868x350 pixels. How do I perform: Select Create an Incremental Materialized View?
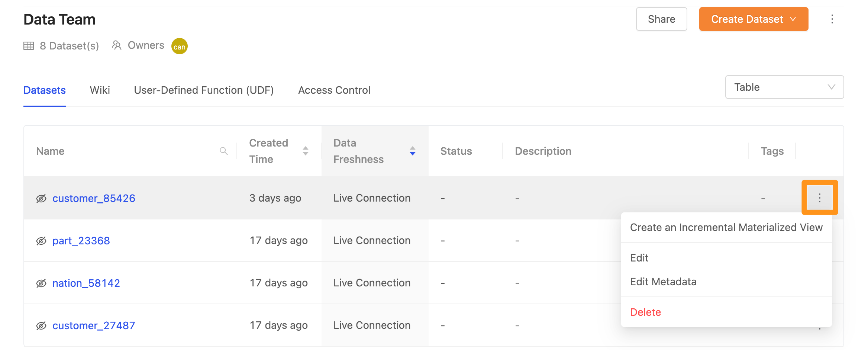tap(726, 227)
